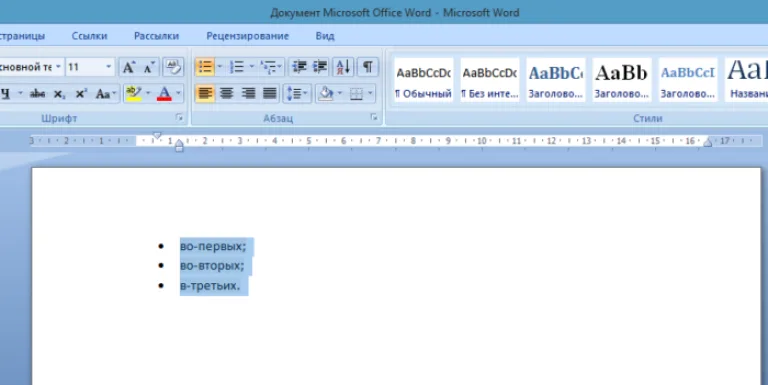Switch to the Рецензирование tab
Viewport: 768px width, 385px height.
pyautogui.click(x=247, y=36)
